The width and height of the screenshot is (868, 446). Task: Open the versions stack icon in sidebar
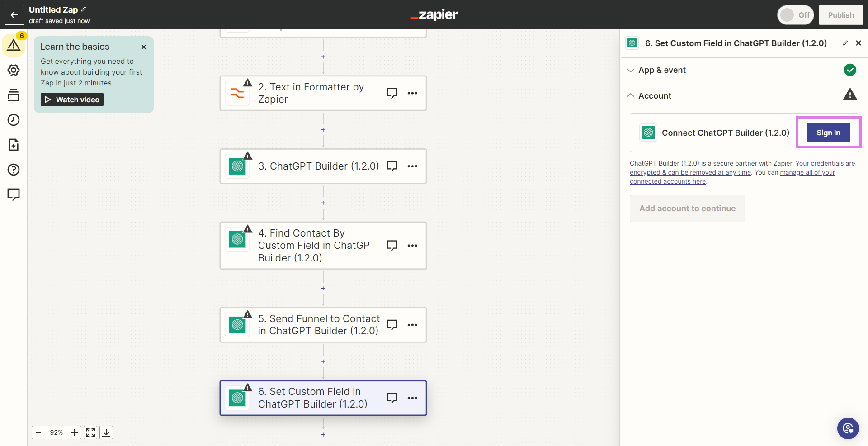click(14, 95)
